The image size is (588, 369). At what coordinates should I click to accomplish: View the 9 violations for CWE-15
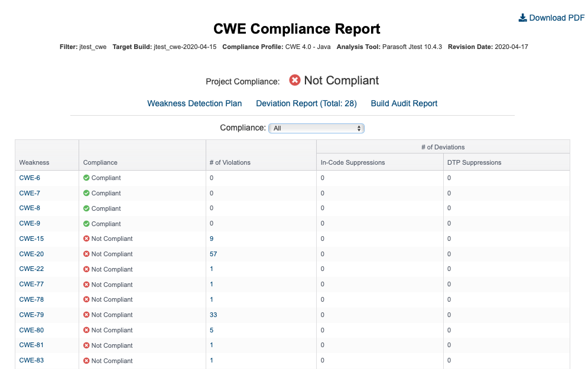[212, 239]
